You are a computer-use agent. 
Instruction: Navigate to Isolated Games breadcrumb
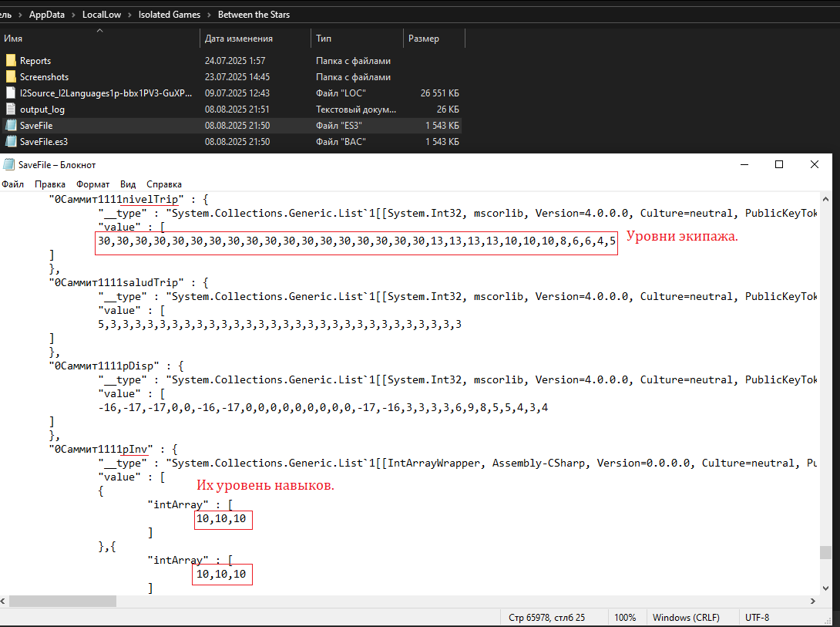(170, 15)
